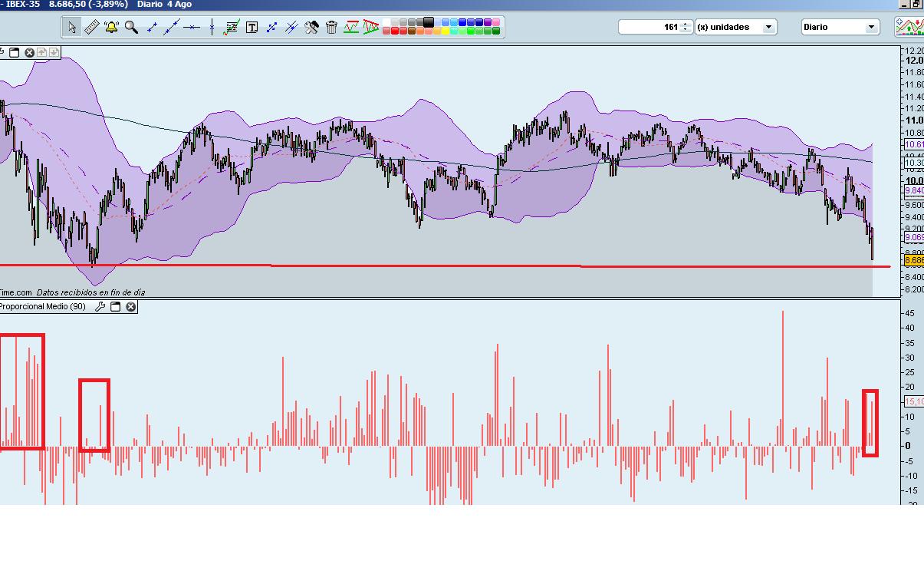Image resolution: width=924 pixels, height=584 pixels.
Task: Open the (x) unidades dropdown
Action: (735, 27)
